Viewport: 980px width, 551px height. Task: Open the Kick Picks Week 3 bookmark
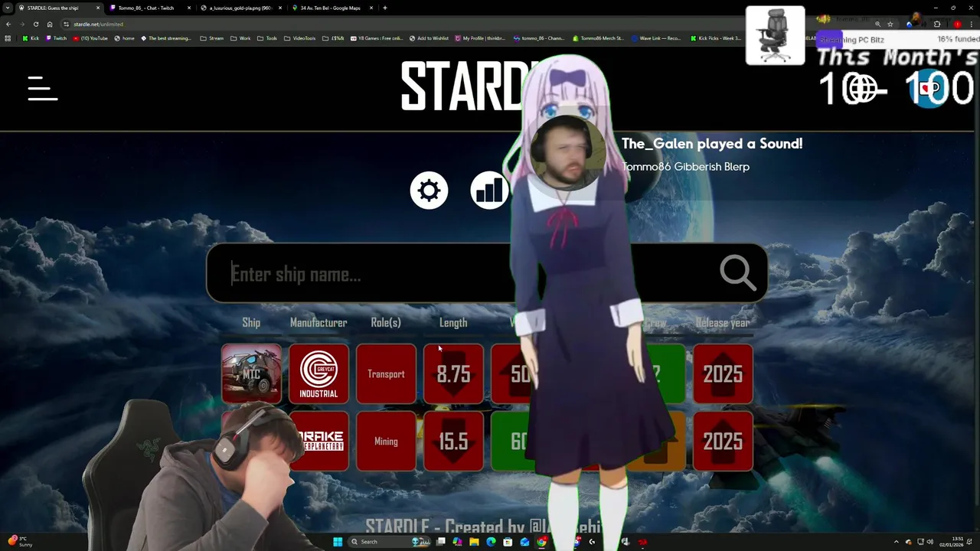[716, 38]
